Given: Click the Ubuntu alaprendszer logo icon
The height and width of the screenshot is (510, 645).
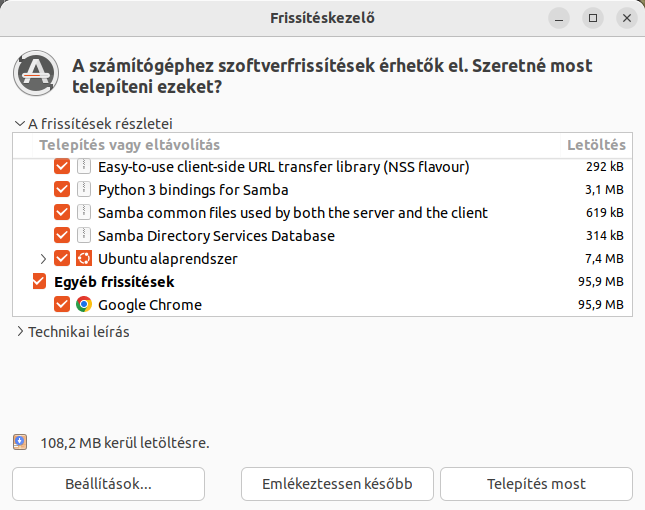Looking at the screenshot, I should click(x=84, y=259).
